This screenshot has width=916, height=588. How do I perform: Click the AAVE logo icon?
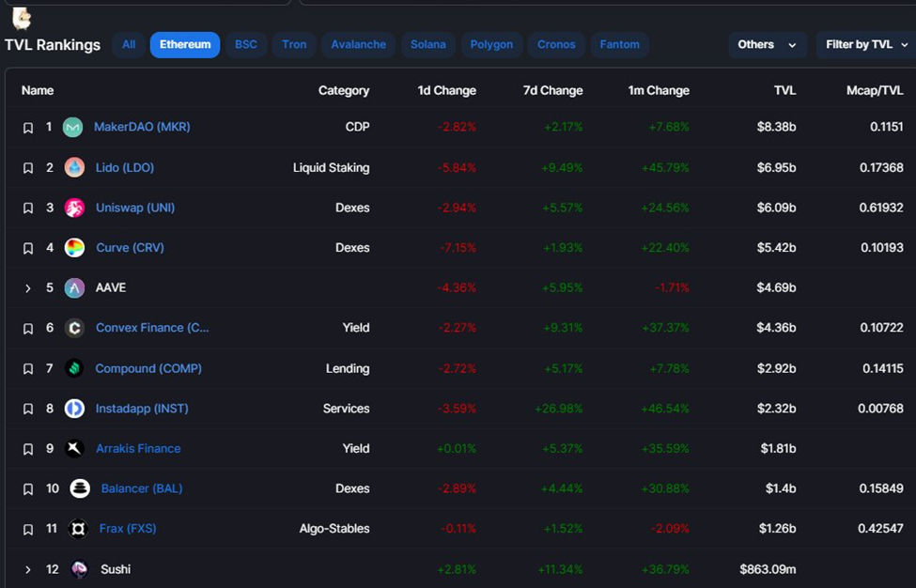74,287
